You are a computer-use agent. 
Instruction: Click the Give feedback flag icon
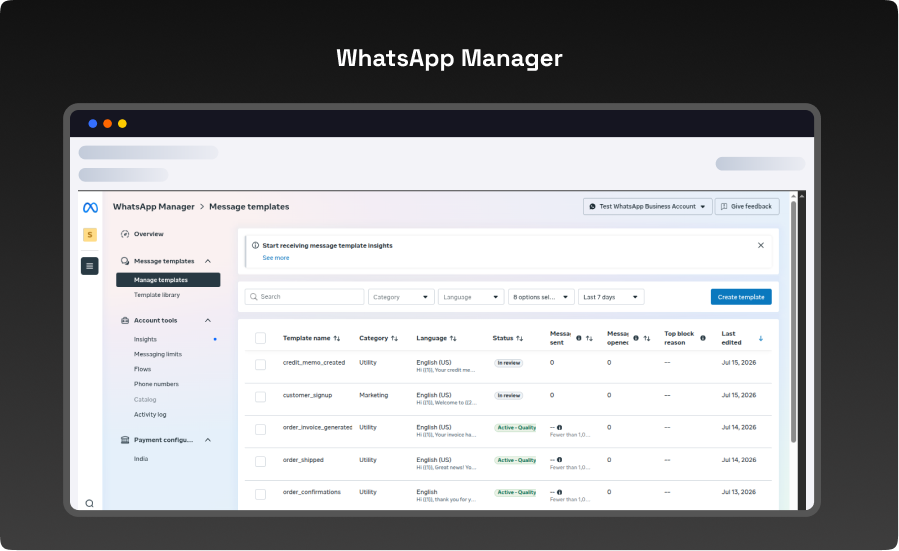click(x=724, y=206)
